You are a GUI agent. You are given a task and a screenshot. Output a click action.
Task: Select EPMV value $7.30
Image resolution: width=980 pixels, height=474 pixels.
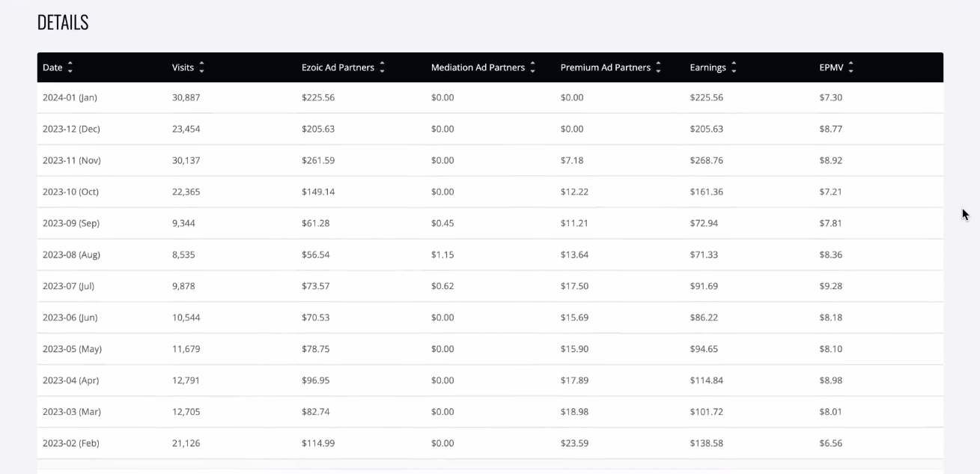tap(831, 97)
